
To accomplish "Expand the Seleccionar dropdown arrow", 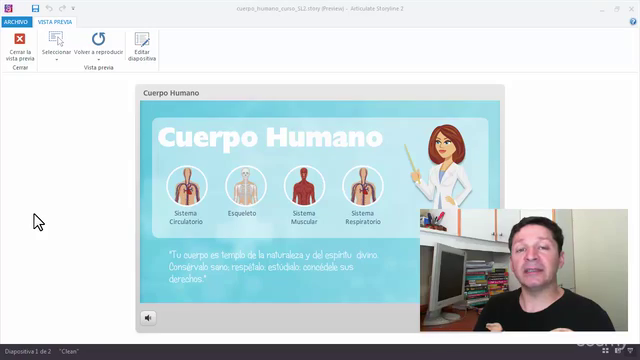I will point(57,60).
